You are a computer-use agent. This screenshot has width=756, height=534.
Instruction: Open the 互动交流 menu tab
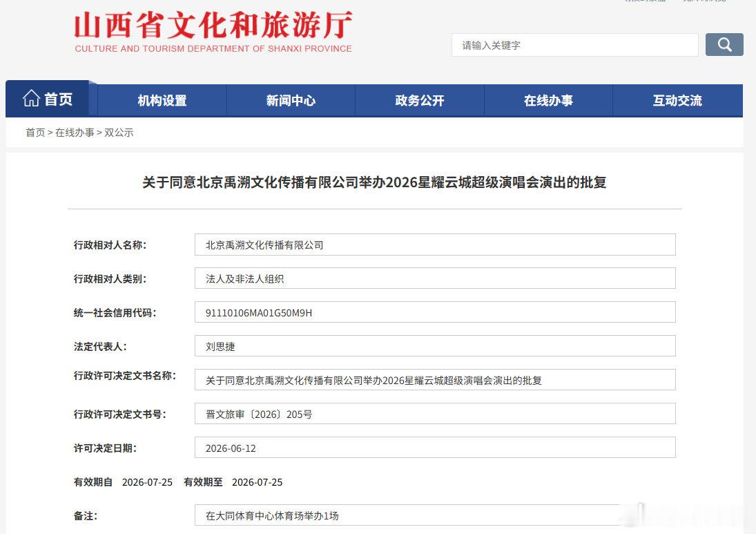677,100
